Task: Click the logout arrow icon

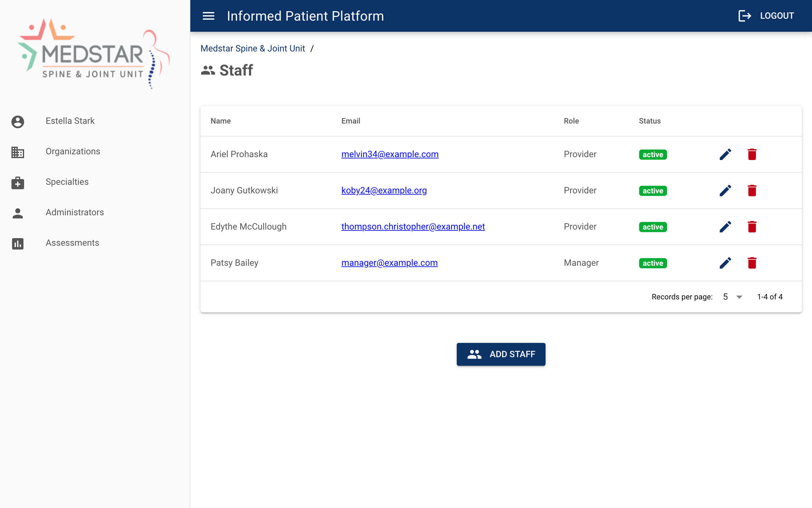Action: point(744,16)
